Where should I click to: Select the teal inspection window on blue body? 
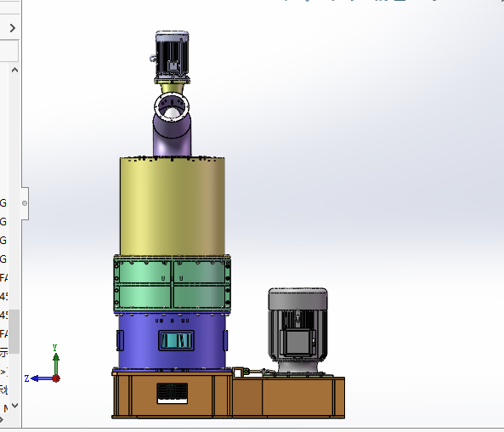[176, 340]
